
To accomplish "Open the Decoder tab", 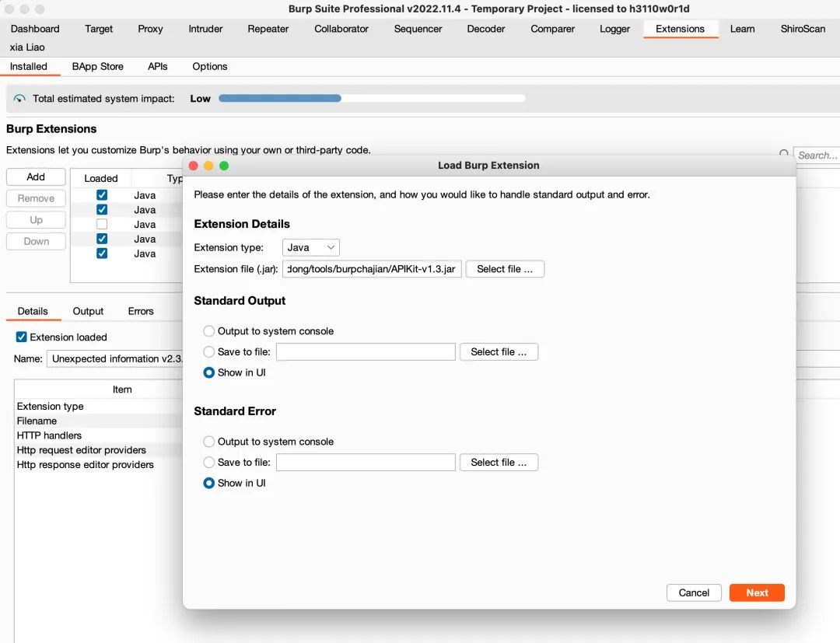I will [x=486, y=29].
